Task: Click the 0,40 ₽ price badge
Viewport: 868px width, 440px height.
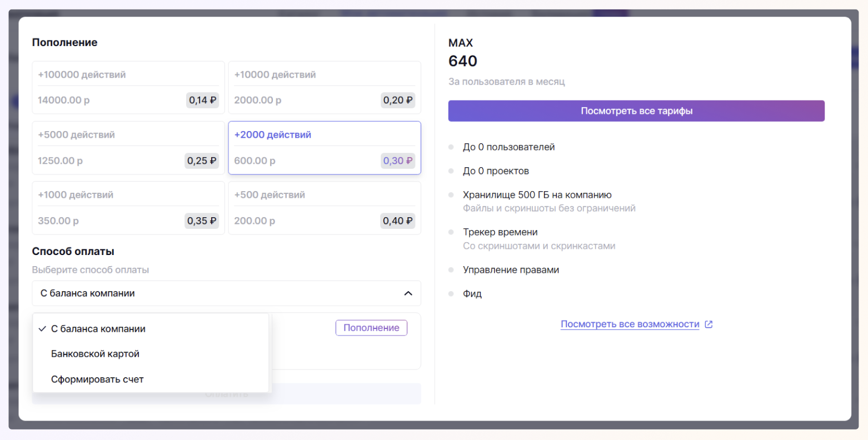Action: (x=398, y=221)
